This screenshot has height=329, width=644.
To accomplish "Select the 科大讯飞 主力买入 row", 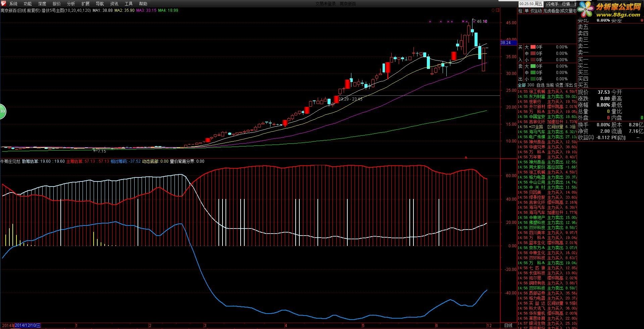I will click(547, 308).
